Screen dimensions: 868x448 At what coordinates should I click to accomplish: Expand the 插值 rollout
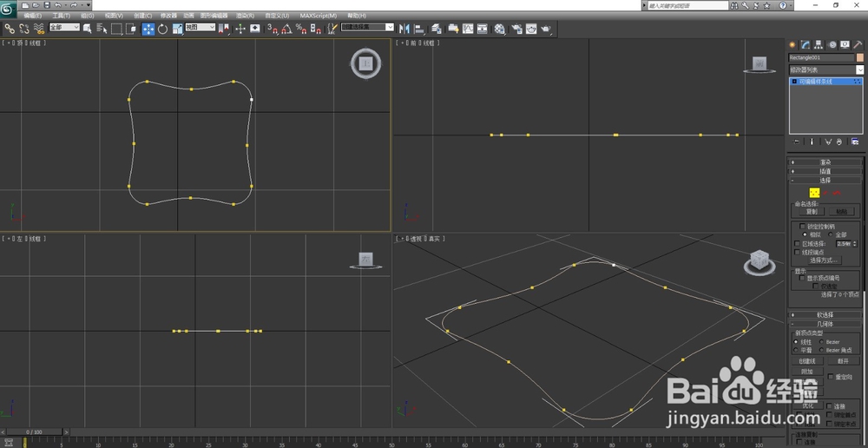825,171
